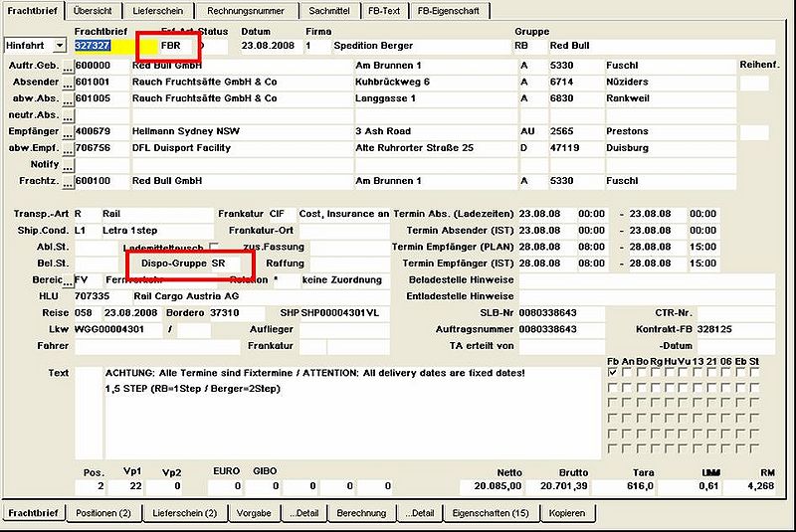Select the top Frachtbrief tab

click(x=33, y=11)
